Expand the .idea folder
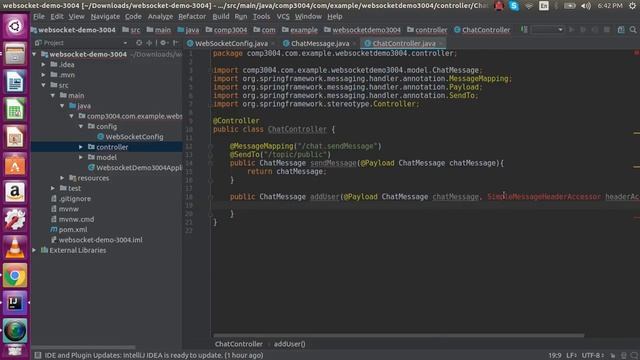 [x=43, y=64]
